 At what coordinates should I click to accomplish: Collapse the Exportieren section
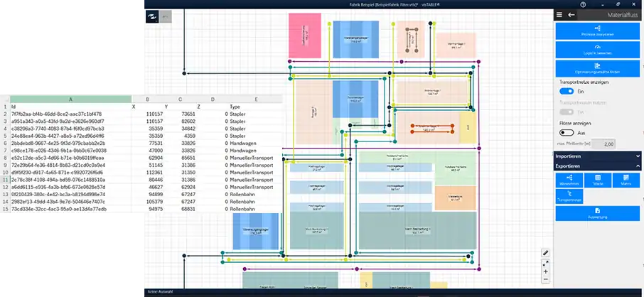click(598, 166)
